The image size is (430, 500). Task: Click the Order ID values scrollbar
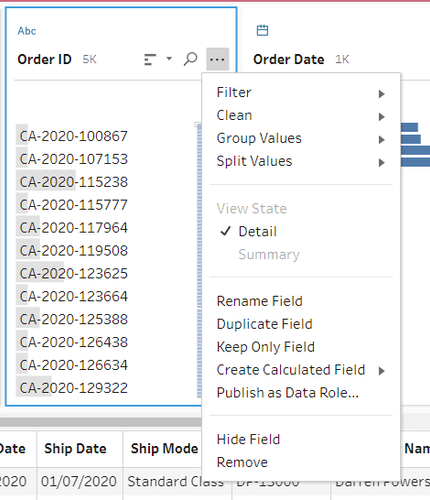199,260
